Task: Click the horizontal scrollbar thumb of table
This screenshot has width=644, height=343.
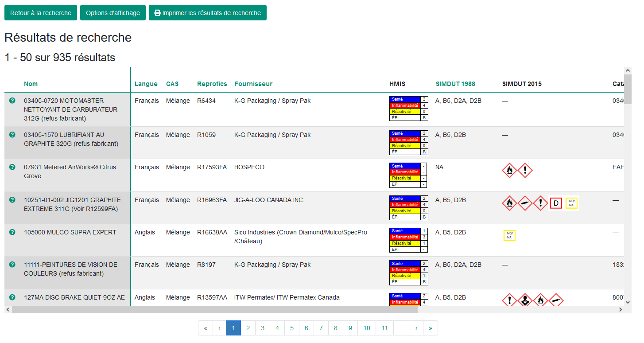Action: pos(215,310)
